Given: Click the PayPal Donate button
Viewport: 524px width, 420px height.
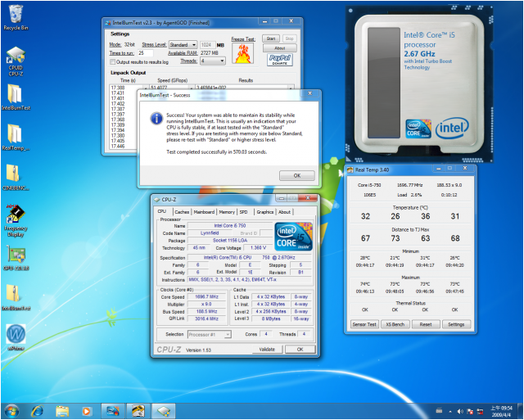Looking at the screenshot, I should pyautogui.click(x=280, y=60).
